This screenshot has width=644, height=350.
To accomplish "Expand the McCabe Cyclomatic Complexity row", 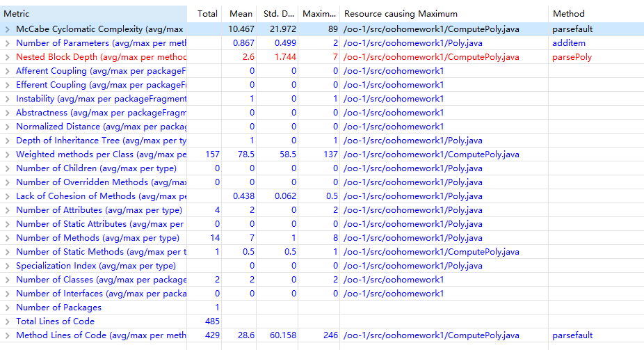I will click(7, 29).
